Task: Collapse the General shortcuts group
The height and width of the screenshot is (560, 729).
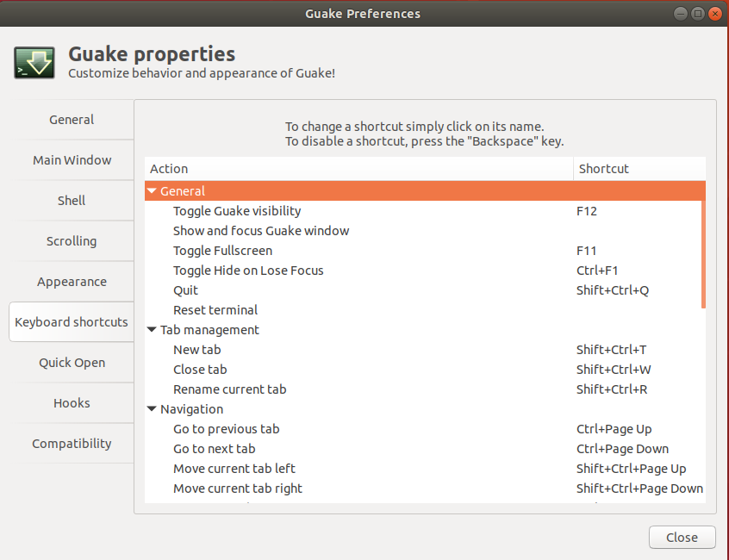Action: click(x=152, y=191)
